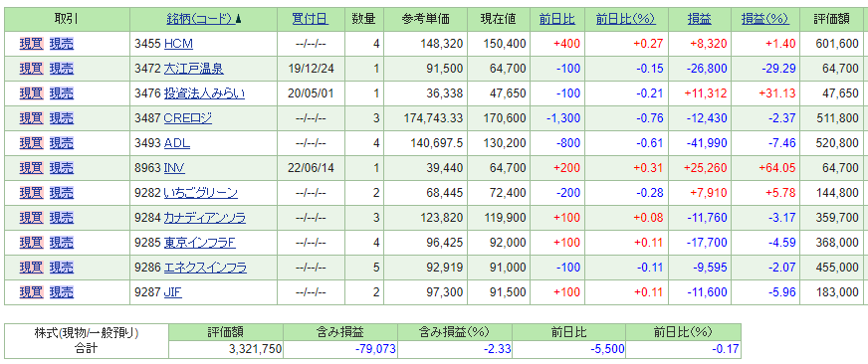868x364 pixels.
Task: Click 現買 for 3476 投資法人みらい
Action: point(31,92)
